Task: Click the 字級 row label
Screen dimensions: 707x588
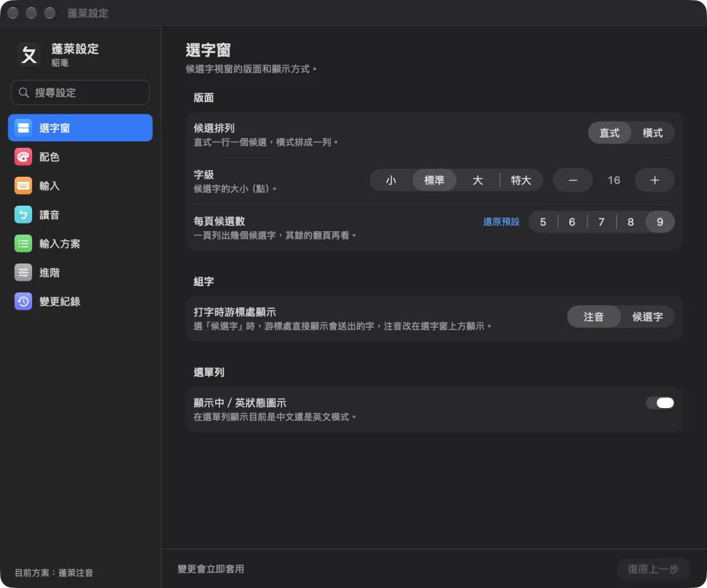Action: [204, 175]
